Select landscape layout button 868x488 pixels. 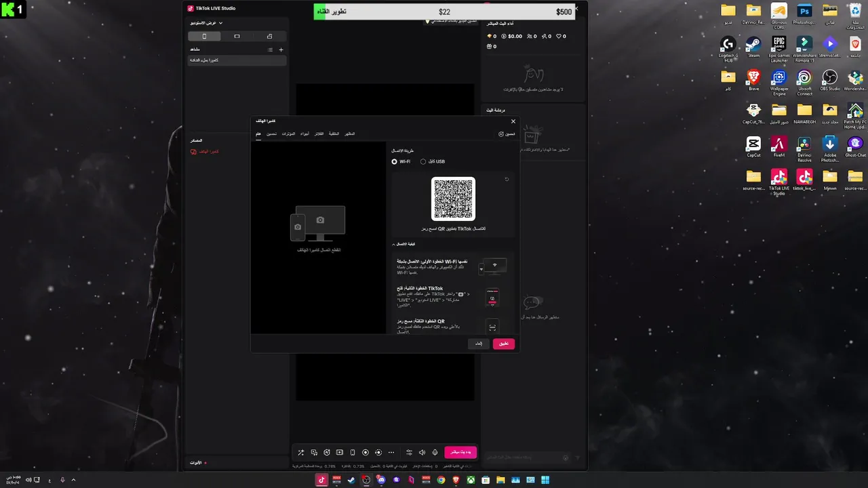(237, 36)
